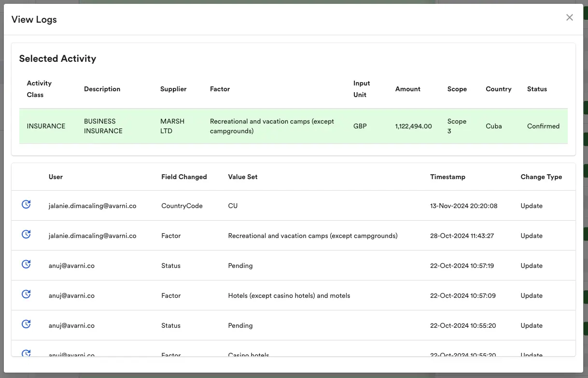Revert the Recreational and vacation camps factor change
The width and height of the screenshot is (588, 378).
27,235
